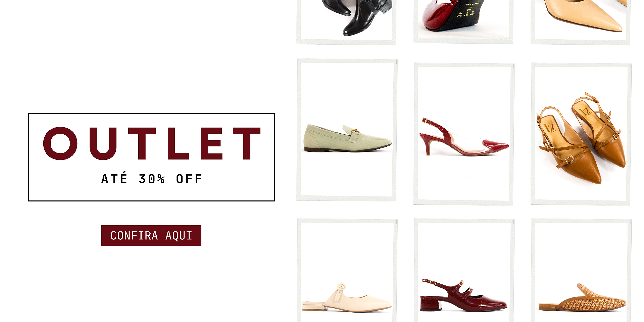This screenshot has height=322, width=644.
Task: Open the red transparent slingback heel photo
Action: coord(464,134)
